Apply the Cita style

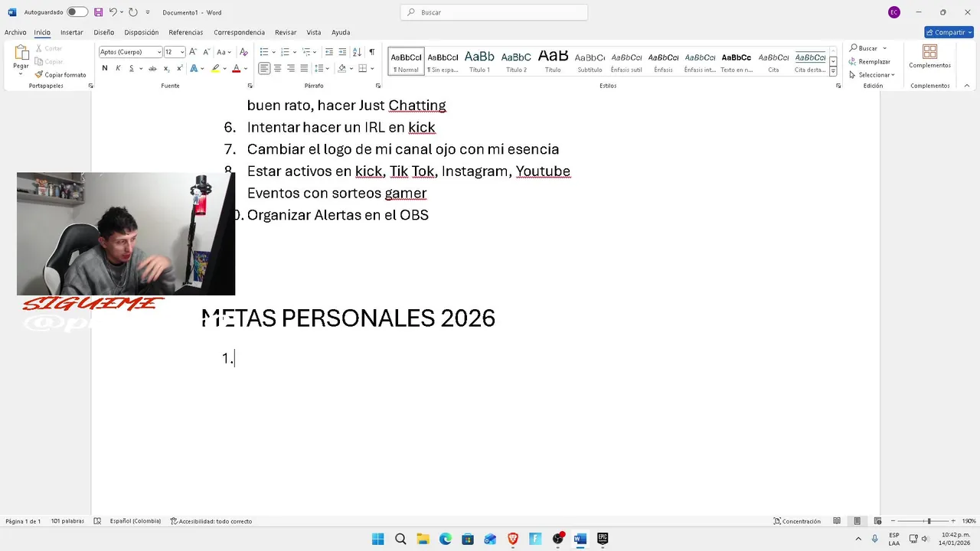[x=773, y=60]
